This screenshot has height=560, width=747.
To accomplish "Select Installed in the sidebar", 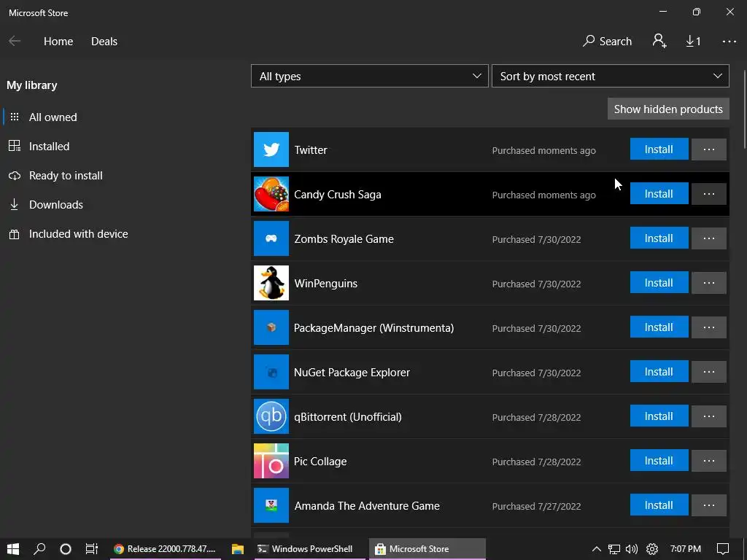I will pos(49,146).
